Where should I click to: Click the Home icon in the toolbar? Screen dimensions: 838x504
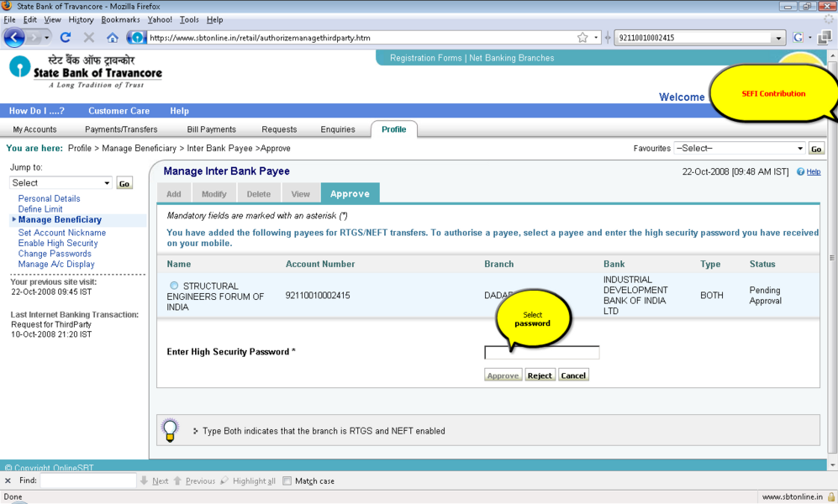pos(112,38)
